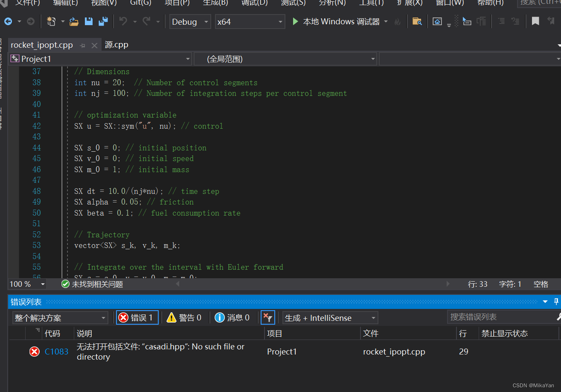Viewport: 561px width, 392px height.
Task: Open the 调试(D) menu
Action: coord(254,4)
